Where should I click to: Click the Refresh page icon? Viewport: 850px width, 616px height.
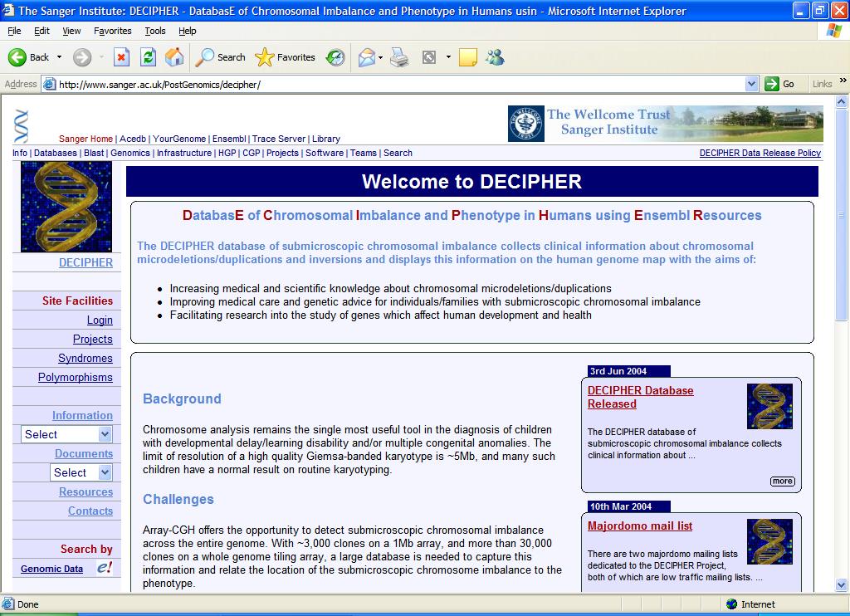click(x=148, y=57)
